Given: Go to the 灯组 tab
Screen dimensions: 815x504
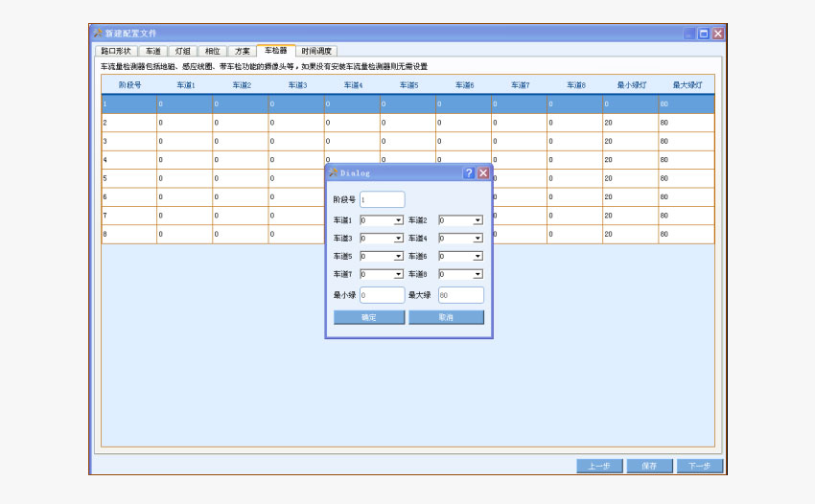Looking at the screenshot, I should (182, 51).
